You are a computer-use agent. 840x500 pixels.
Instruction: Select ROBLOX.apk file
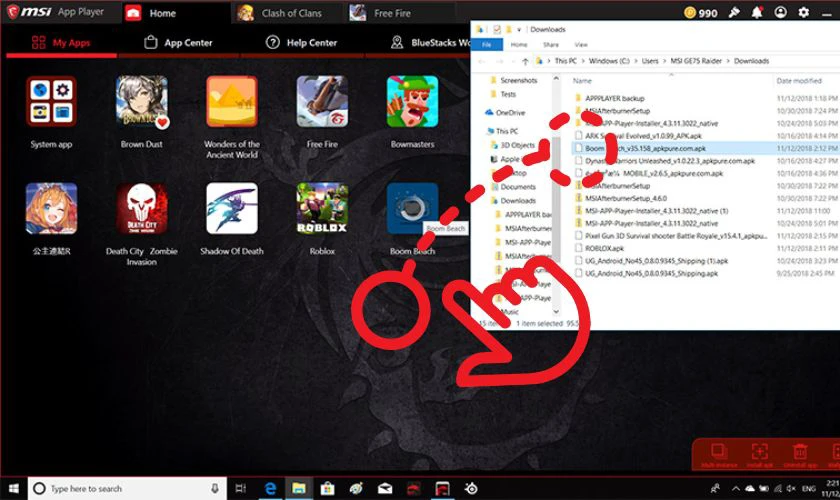click(604, 249)
